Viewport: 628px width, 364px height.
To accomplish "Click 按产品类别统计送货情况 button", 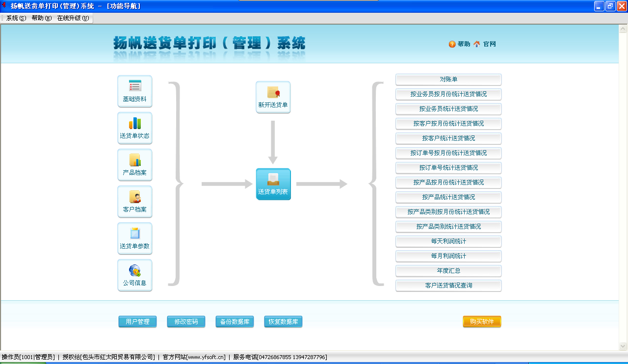I will tap(448, 227).
